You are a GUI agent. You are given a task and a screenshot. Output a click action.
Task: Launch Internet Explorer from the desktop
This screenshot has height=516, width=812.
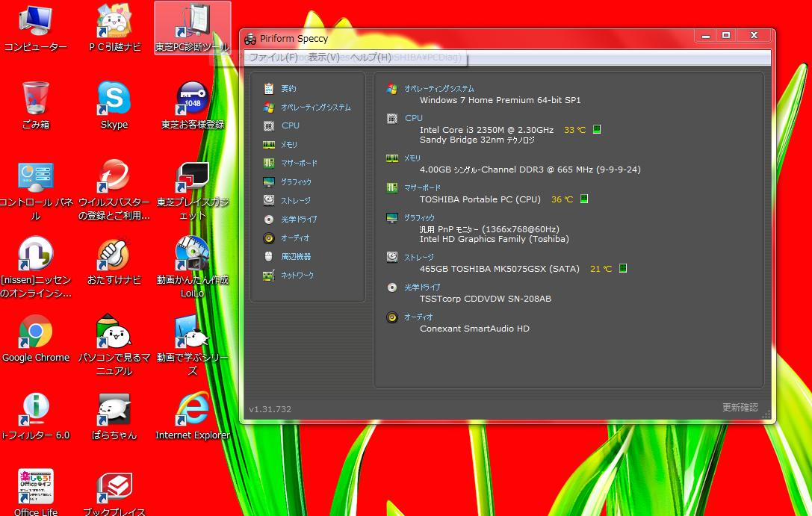click(192, 417)
